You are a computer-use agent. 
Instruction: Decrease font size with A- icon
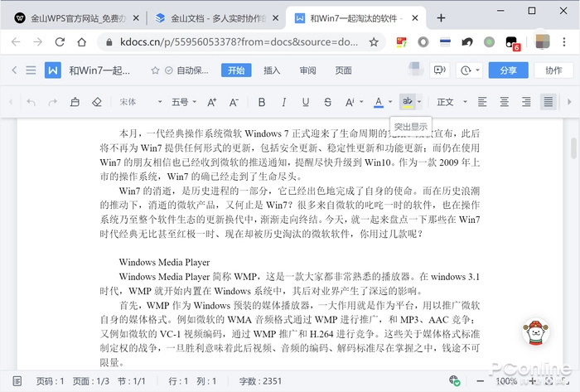pos(234,102)
